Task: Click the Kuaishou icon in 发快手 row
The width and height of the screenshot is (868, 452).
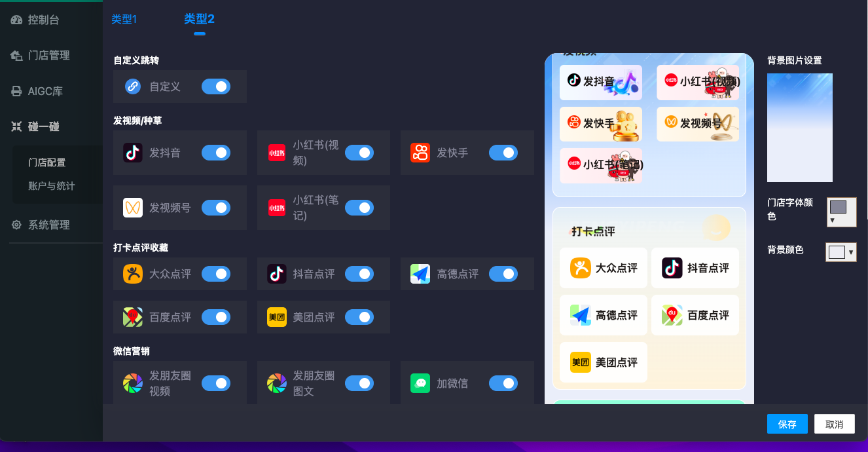Action: pyautogui.click(x=420, y=153)
